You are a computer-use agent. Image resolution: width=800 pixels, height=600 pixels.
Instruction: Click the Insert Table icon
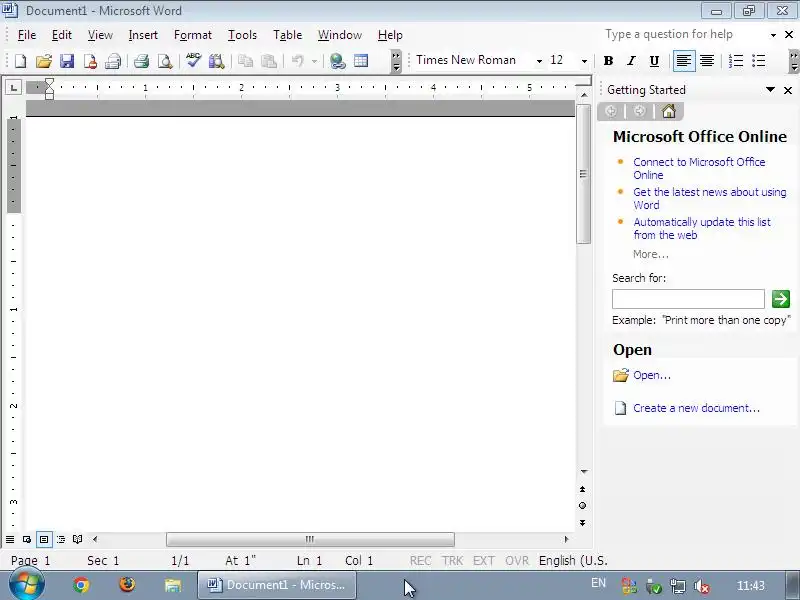tap(361, 61)
